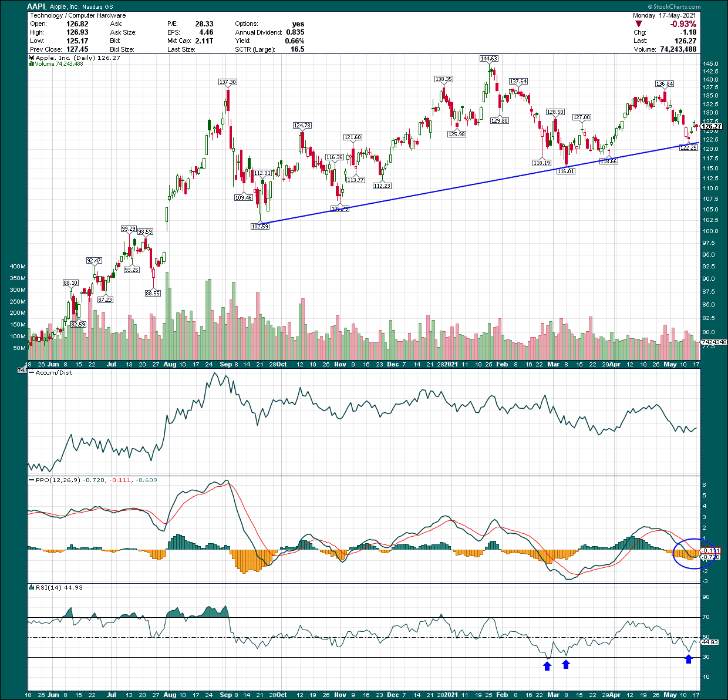Click the Technology / Computer Hardware sector text
This screenshot has height=700, width=728.
click(77, 15)
